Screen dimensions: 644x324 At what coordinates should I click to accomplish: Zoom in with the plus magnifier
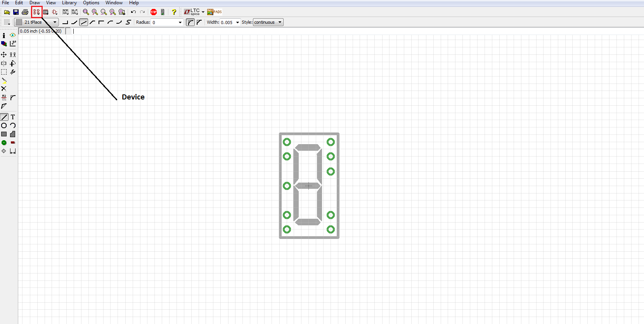(x=95, y=12)
